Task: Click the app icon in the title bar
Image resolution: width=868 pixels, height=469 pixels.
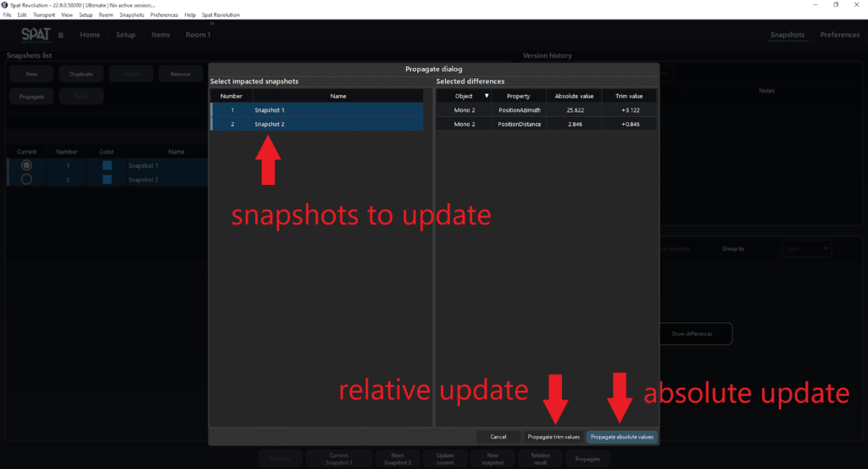Action: [x=6, y=5]
